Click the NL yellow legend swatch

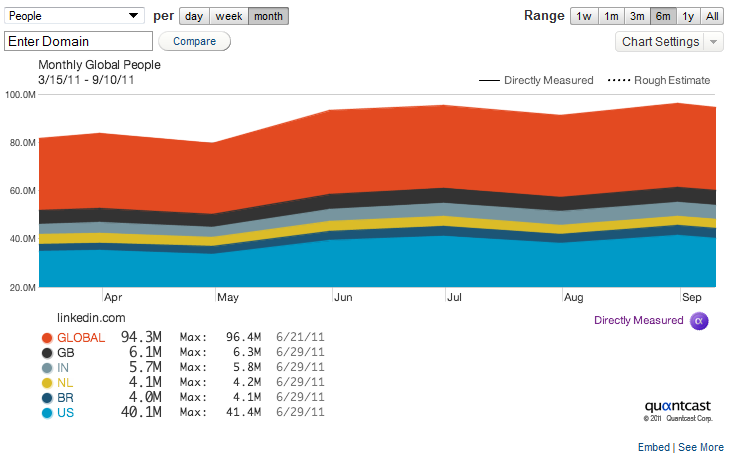(47, 383)
